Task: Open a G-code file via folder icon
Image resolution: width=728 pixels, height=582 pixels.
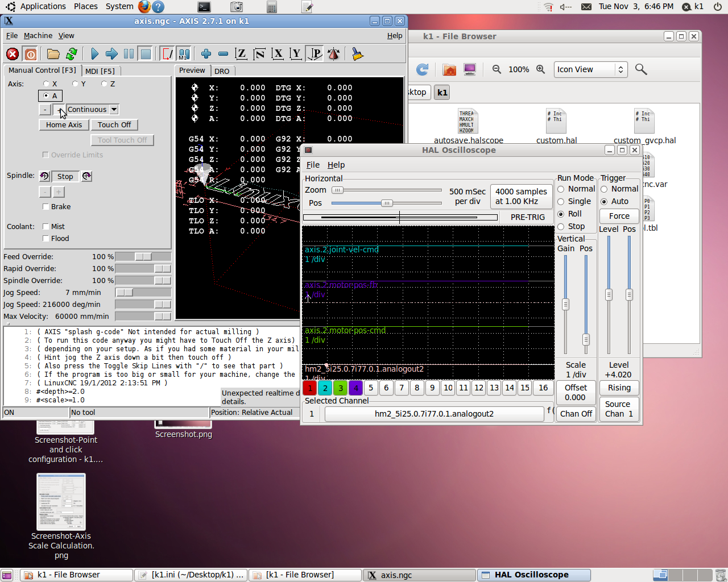Action: (x=53, y=54)
